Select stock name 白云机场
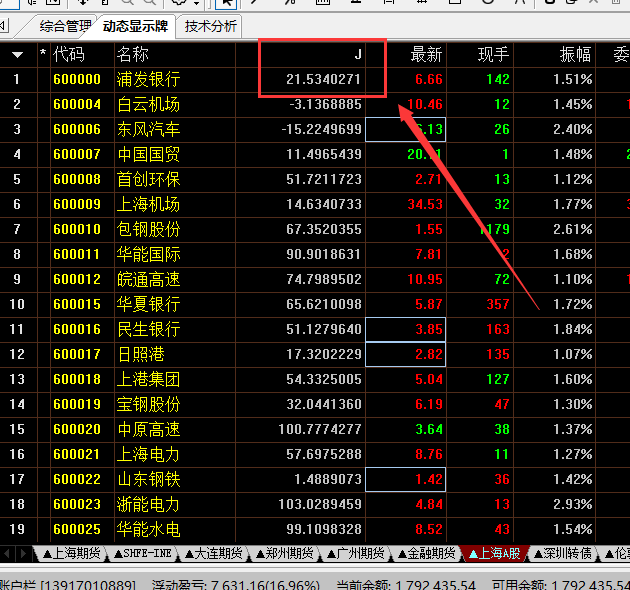This screenshot has width=630, height=590. point(148,104)
